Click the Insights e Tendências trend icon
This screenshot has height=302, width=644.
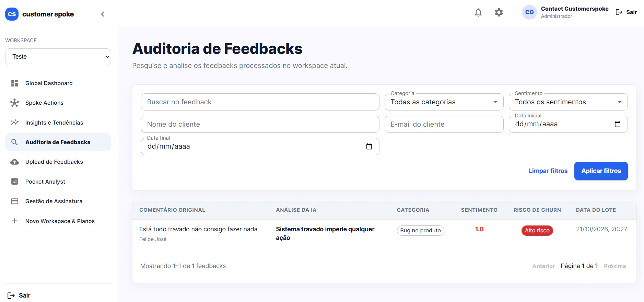point(14,123)
